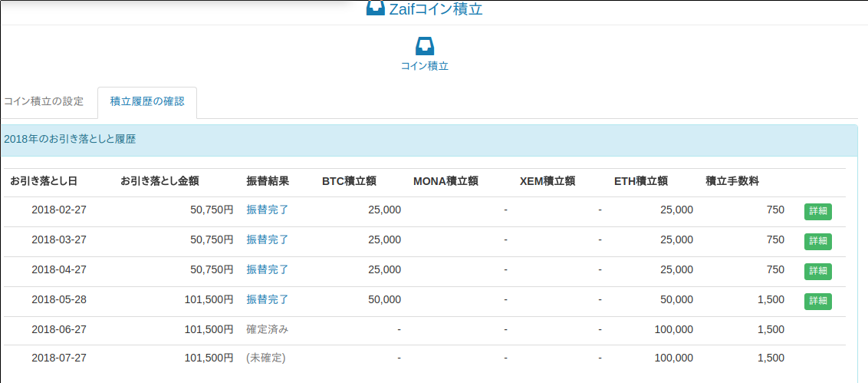The height and width of the screenshot is (383, 868).
Task: Click the XEM積立額 column header
Action: click(547, 181)
